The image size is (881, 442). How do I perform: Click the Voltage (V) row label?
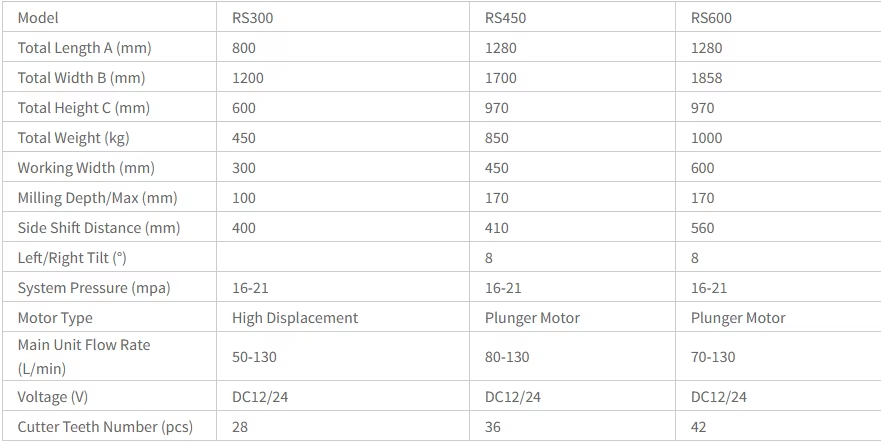pos(59,397)
